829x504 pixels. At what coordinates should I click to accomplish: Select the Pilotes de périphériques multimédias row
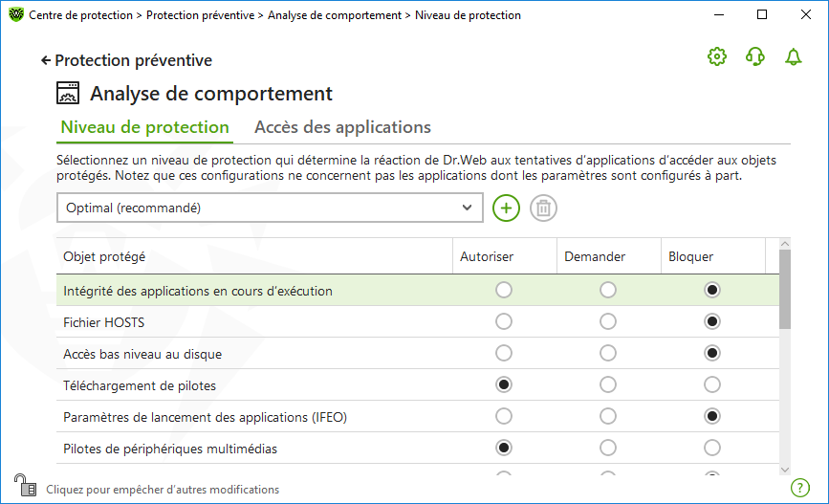418,449
